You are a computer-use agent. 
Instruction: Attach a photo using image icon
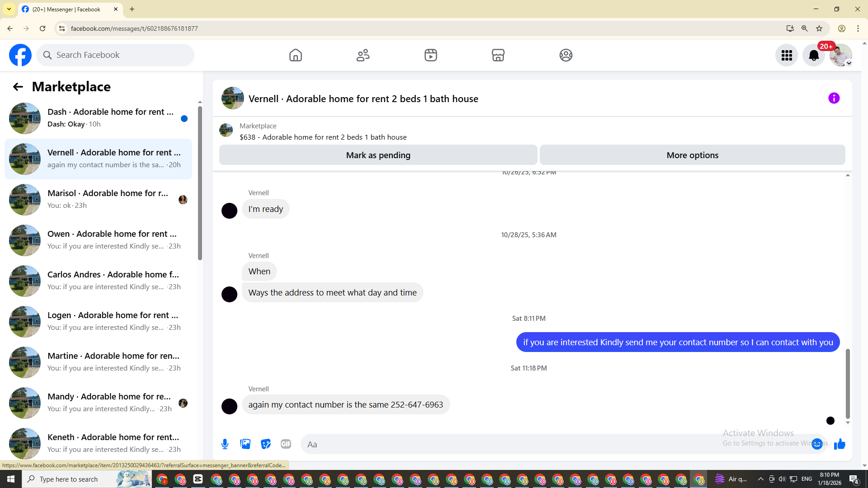[x=245, y=444]
